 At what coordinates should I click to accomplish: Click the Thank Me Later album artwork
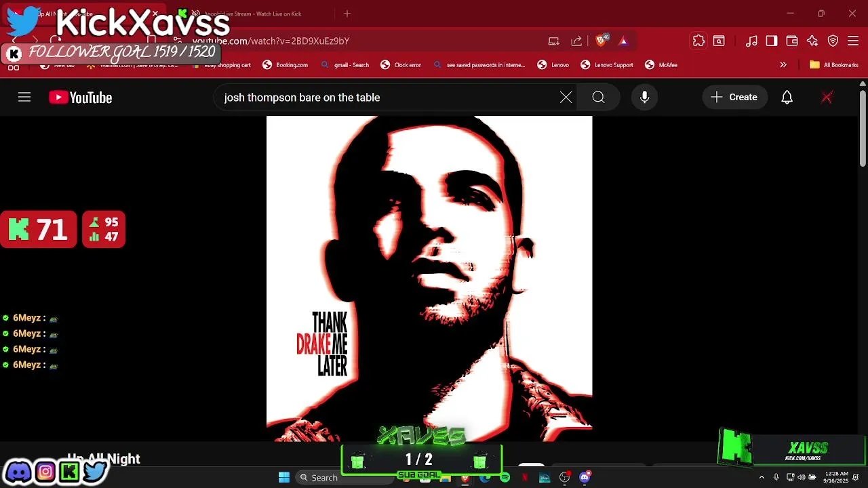tap(429, 279)
